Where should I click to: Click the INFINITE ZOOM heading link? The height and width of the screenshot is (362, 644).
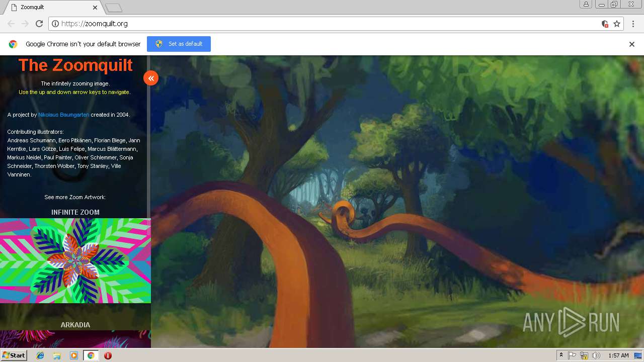(x=75, y=212)
